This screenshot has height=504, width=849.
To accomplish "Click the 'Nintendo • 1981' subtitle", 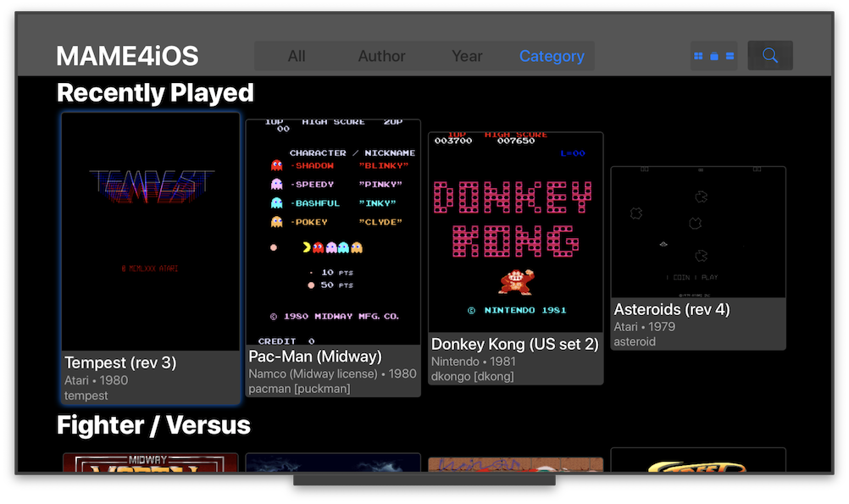I will coord(474,361).
